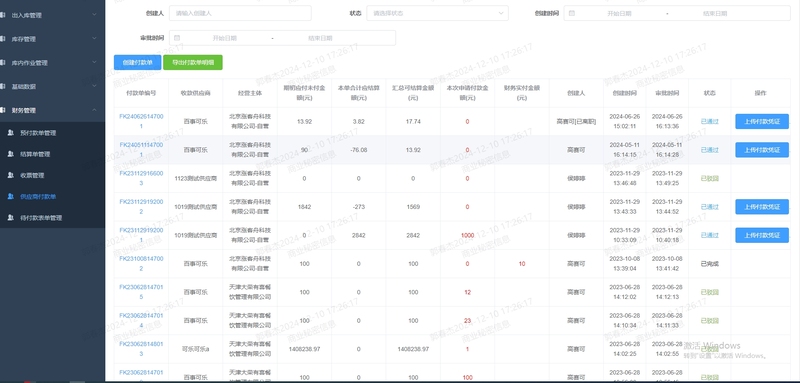Open the 状态 status dropdown

pos(437,13)
